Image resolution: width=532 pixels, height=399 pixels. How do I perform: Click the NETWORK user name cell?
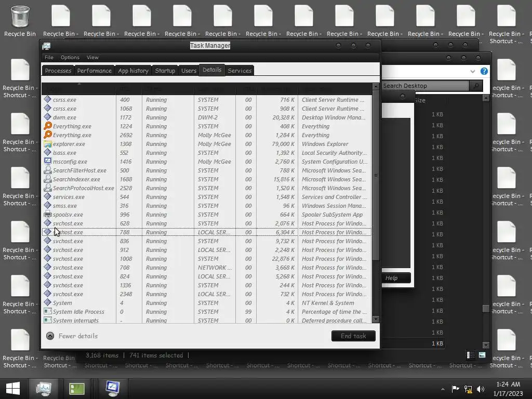tap(215, 268)
